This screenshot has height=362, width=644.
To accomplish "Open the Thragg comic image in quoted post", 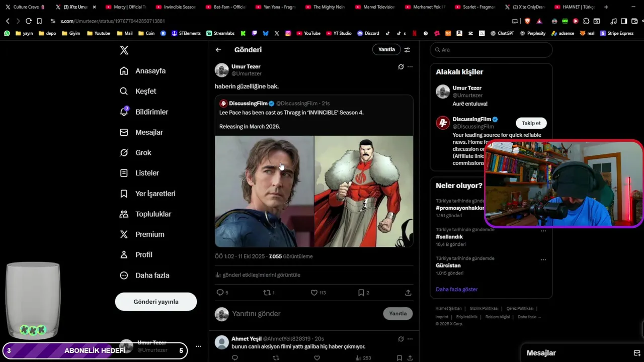I will tap(364, 191).
